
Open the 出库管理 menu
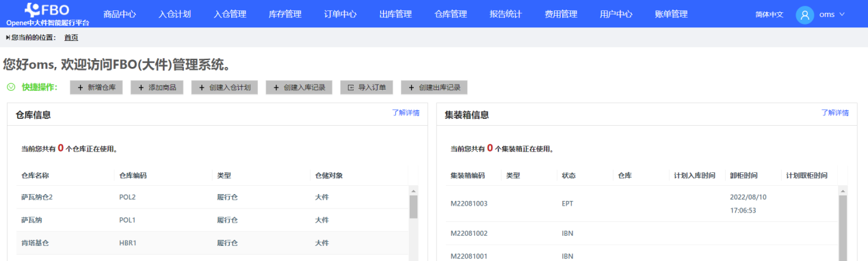click(x=395, y=14)
